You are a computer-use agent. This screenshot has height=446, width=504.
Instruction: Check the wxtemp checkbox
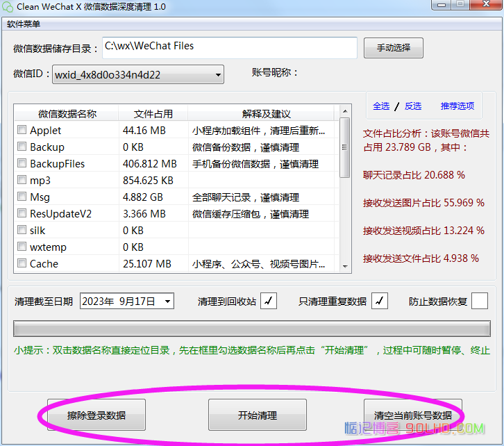(22, 247)
